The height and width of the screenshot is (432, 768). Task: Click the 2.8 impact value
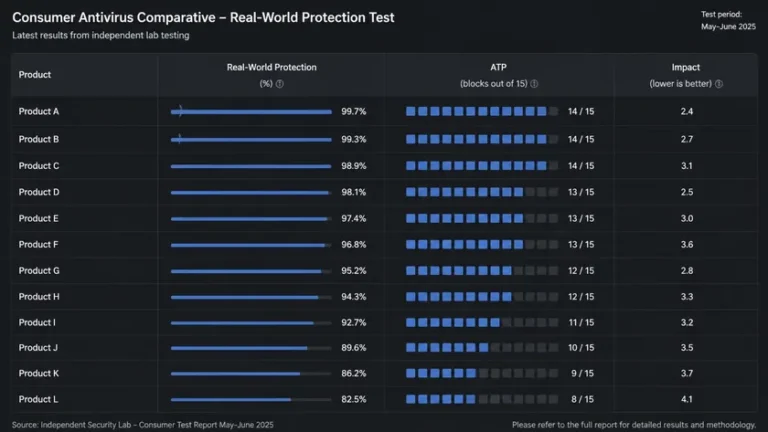click(687, 270)
